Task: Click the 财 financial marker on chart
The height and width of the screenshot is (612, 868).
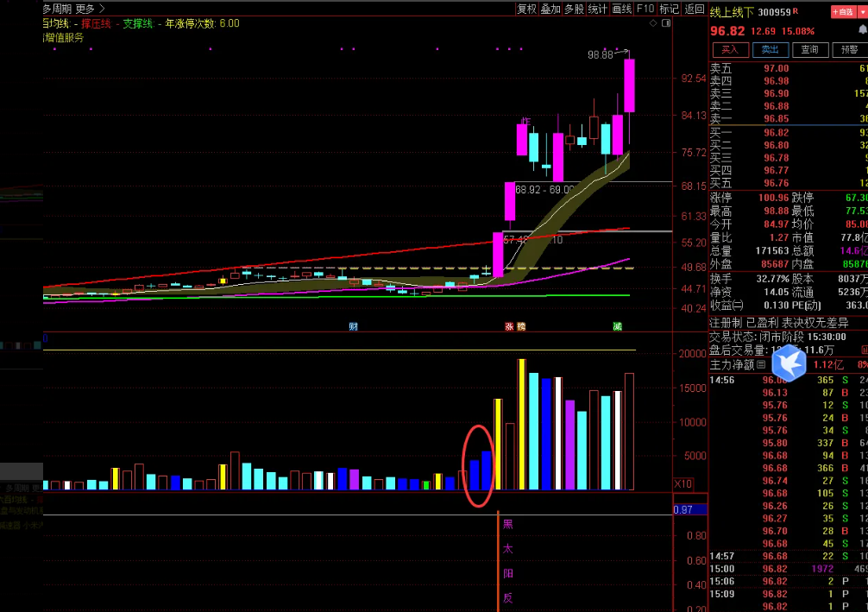Action: pos(353,326)
